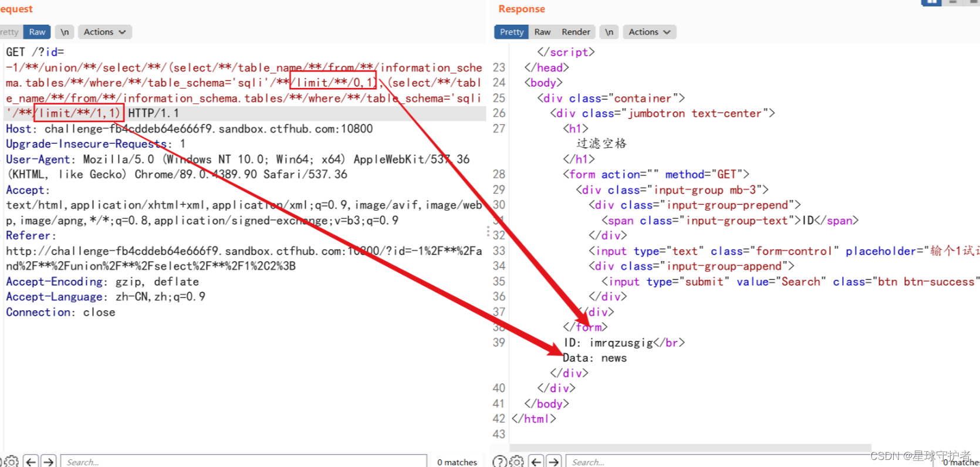Click the Accept-Encoding header line

pyautogui.click(x=103, y=282)
